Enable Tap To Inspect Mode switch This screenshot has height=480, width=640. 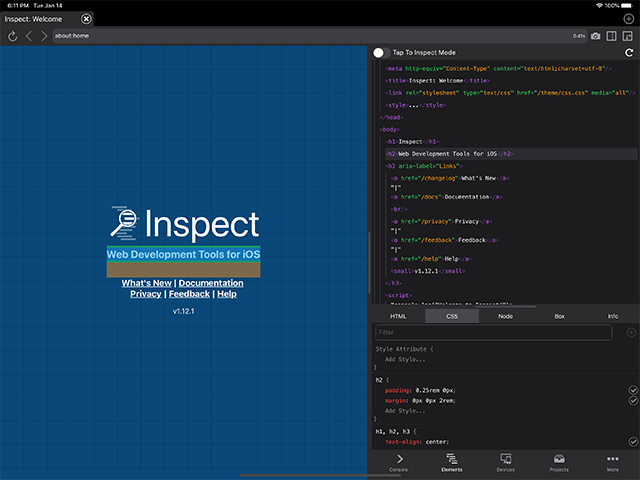coord(381,53)
